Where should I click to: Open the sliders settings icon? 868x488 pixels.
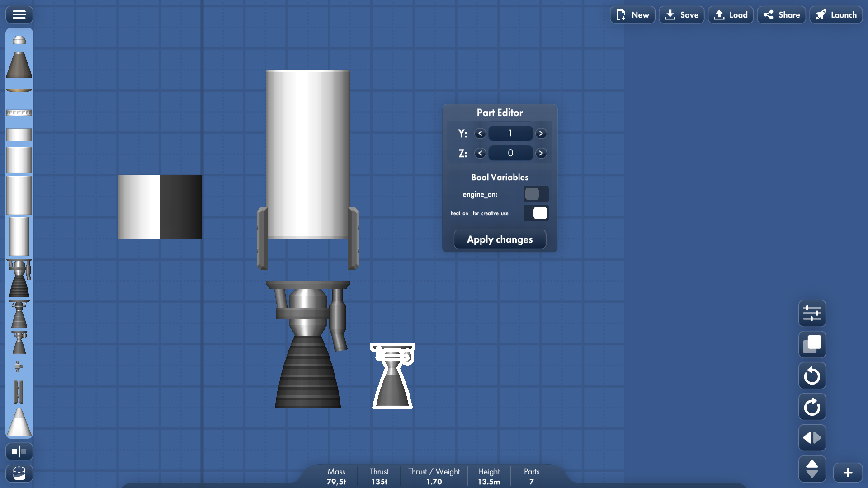point(812,313)
